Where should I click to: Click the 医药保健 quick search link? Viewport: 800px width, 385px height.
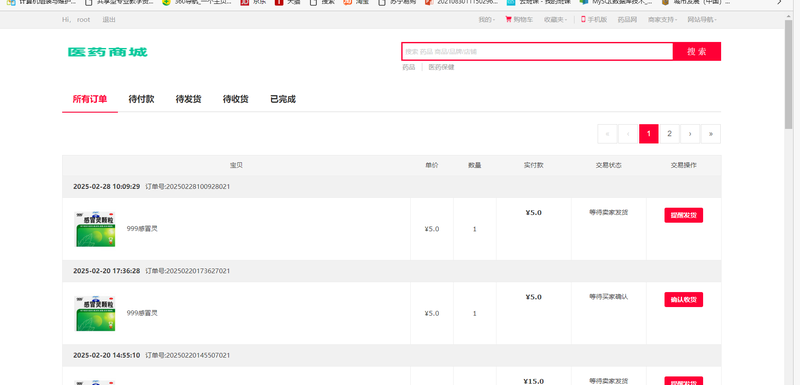pos(441,67)
